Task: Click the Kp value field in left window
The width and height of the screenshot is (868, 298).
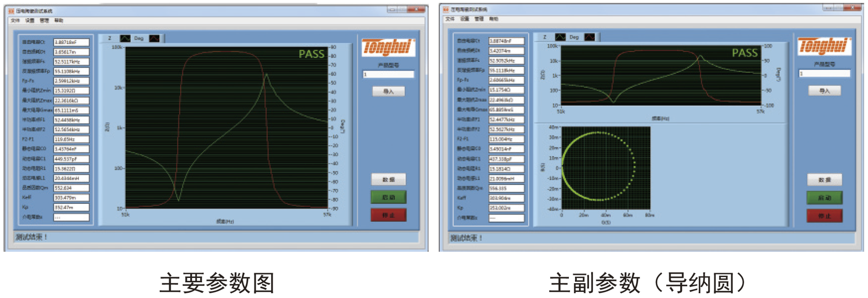Action: 71,207
